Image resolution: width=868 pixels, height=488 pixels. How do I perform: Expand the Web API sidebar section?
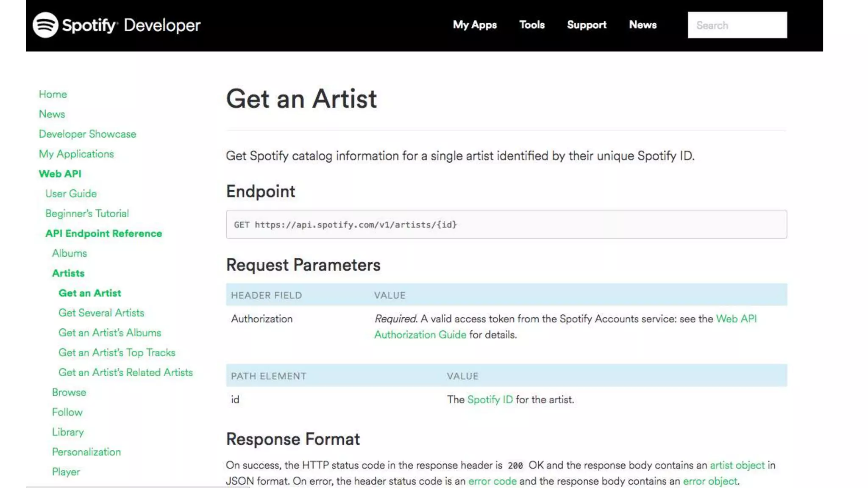coord(60,174)
